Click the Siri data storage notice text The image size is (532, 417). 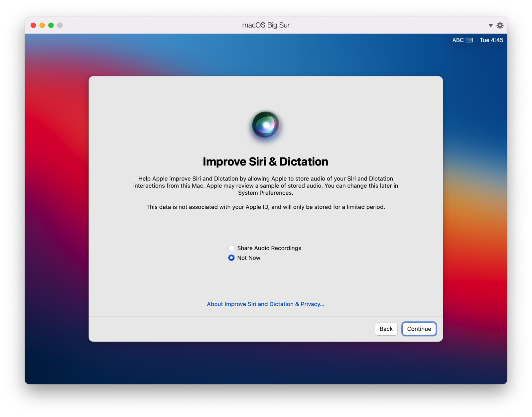(265, 207)
